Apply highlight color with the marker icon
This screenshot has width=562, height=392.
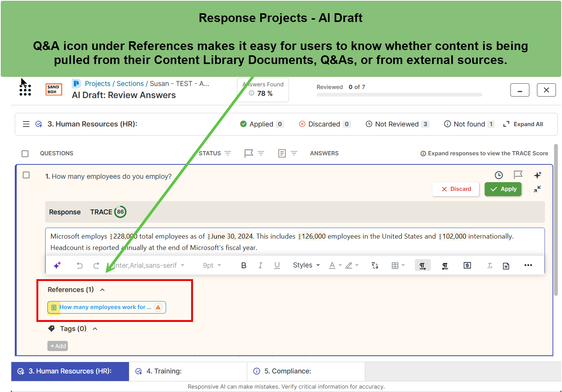pos(349,265)
